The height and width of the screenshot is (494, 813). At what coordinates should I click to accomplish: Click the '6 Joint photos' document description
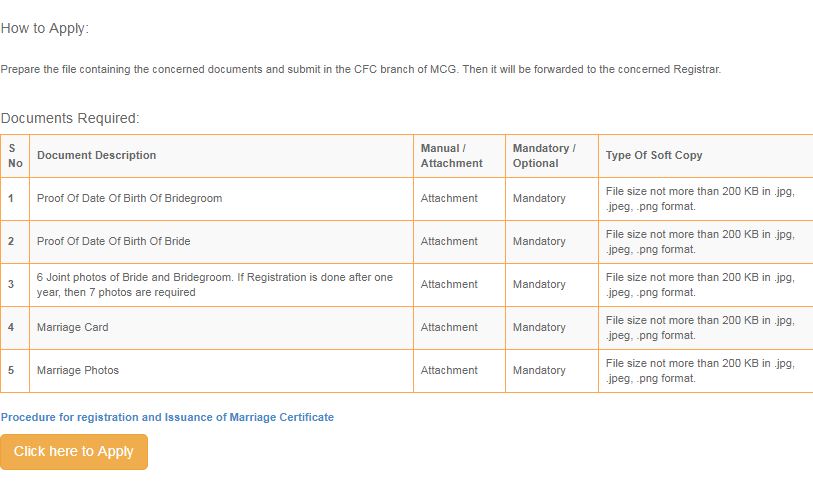tap(215, 284)
